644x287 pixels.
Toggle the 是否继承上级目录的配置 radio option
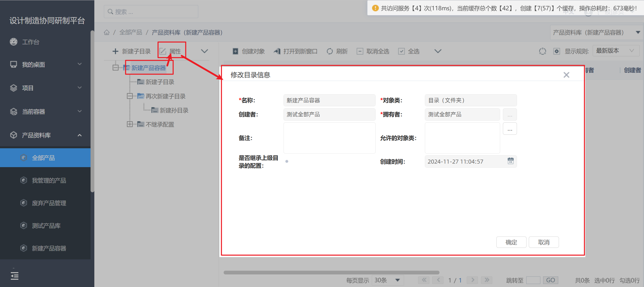tap(287, 161)
